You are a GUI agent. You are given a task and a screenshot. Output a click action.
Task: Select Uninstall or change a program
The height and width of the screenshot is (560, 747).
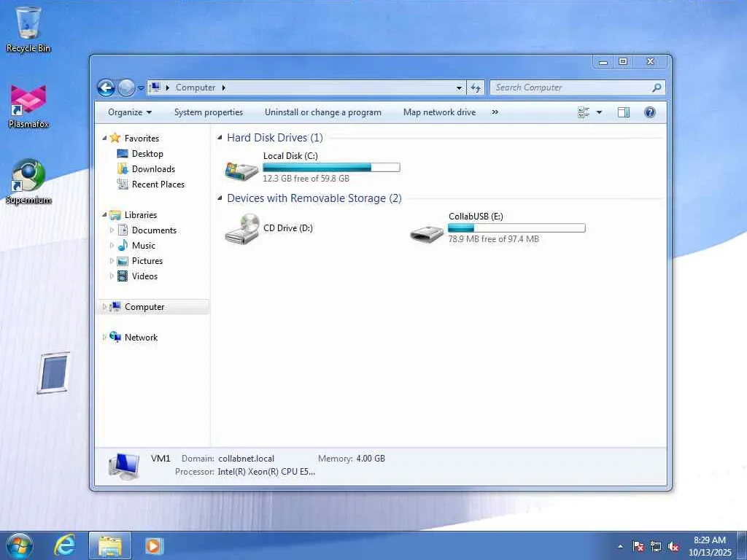(x=323, y=112)
